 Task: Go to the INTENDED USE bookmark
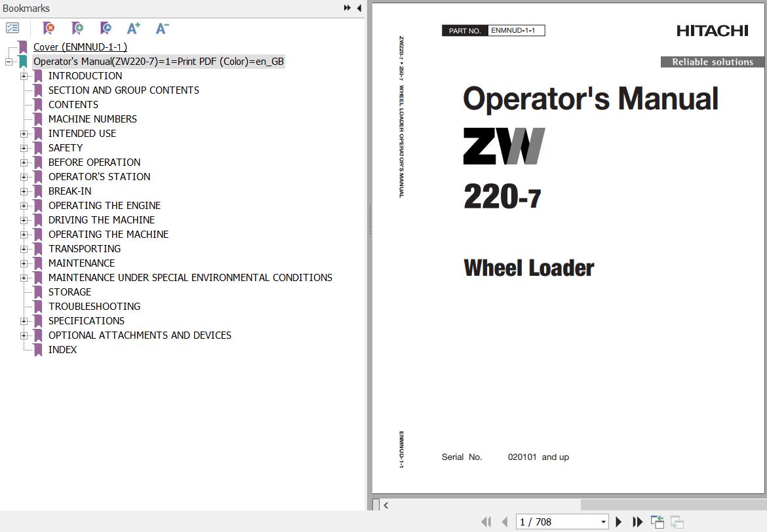[x=82, y=134]
